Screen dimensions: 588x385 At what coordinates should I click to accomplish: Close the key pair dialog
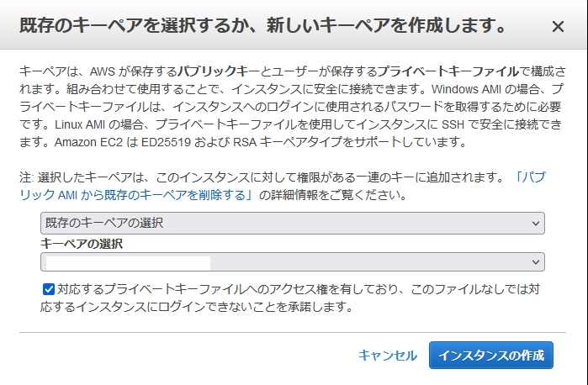coord(558,27)
